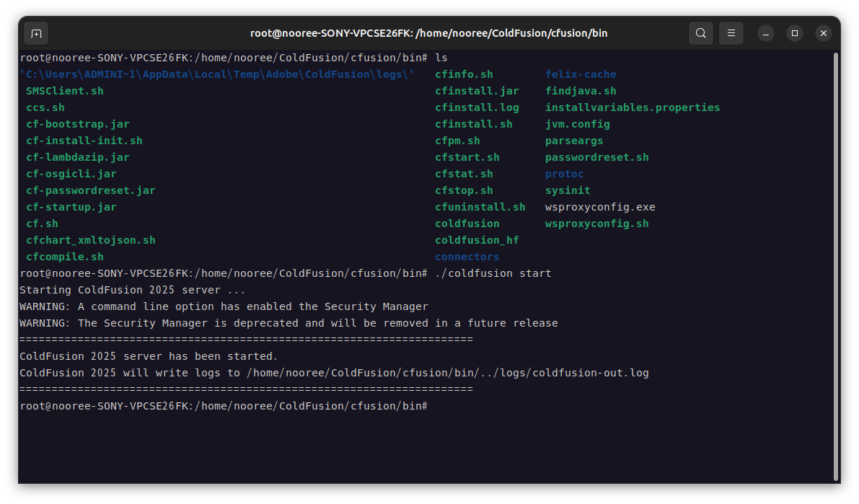Maximize the terminal window
The width and height of the screenshot is (859, 504).
tap(794, 33)
